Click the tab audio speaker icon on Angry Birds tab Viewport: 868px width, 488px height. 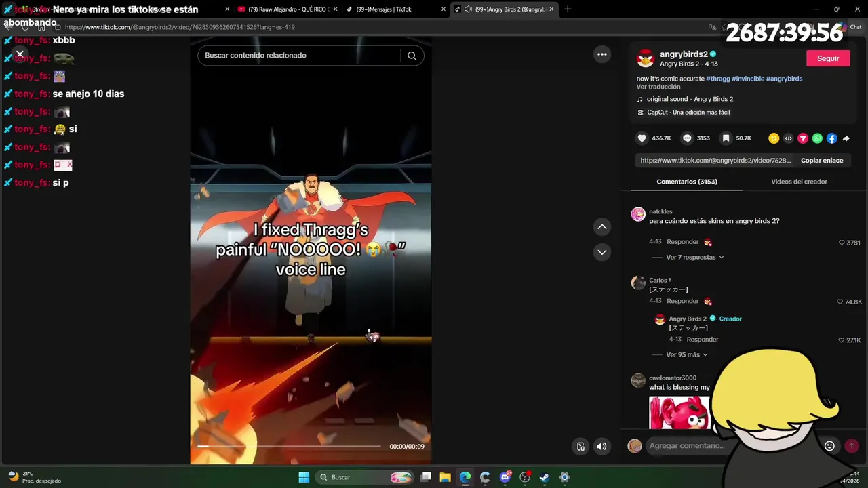tap(468, 9)
